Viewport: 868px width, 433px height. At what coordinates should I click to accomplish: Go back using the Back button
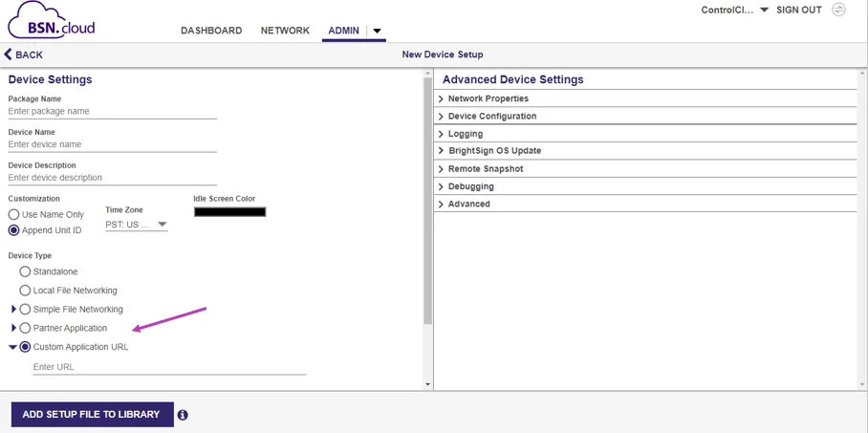coord(23,54)
